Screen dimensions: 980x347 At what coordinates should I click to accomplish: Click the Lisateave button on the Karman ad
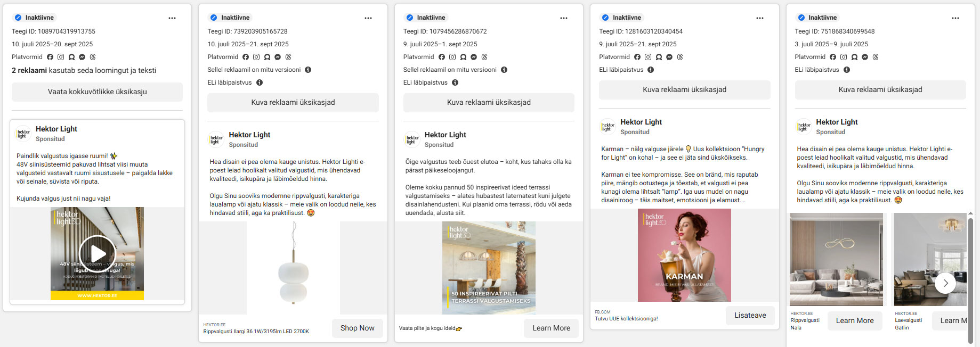(x=750, y=315)
